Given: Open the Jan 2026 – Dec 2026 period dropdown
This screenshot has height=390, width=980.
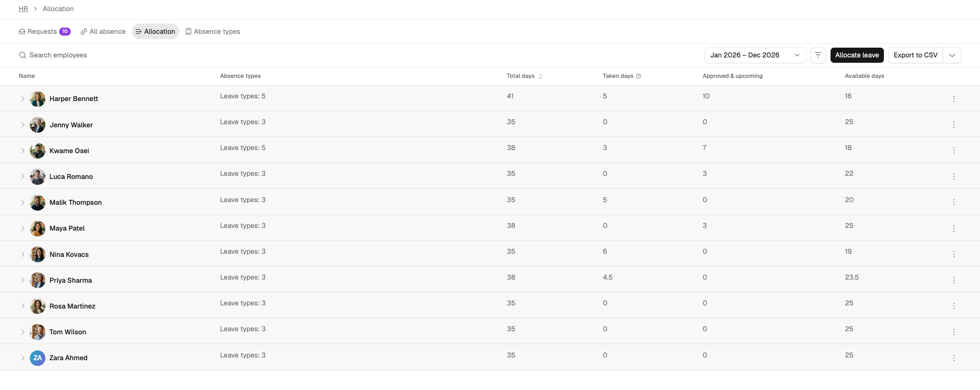Looking at the screenshot, I should pos(755,55).
